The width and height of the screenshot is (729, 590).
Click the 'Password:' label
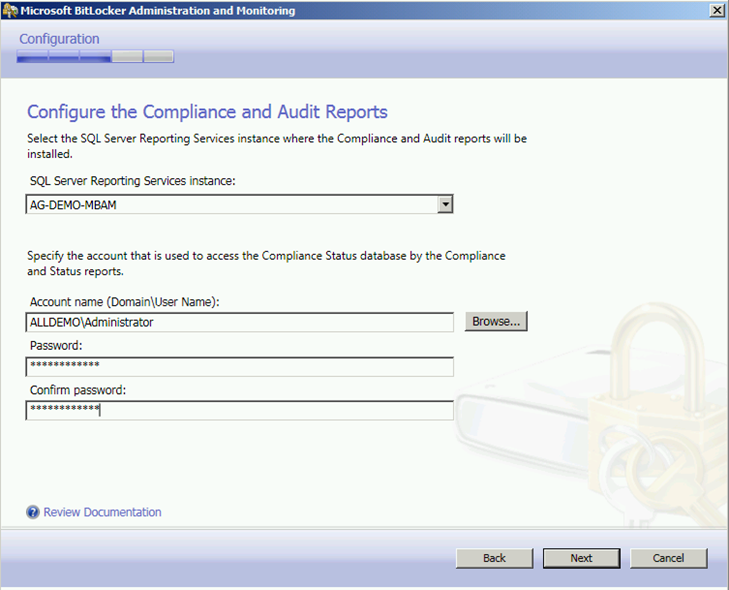(56, 346)
